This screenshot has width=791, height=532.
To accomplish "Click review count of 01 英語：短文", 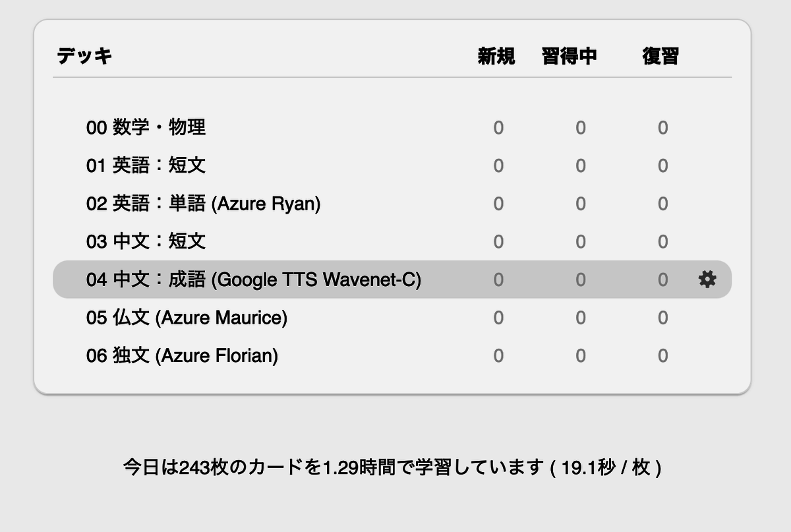I will [663, 166].
